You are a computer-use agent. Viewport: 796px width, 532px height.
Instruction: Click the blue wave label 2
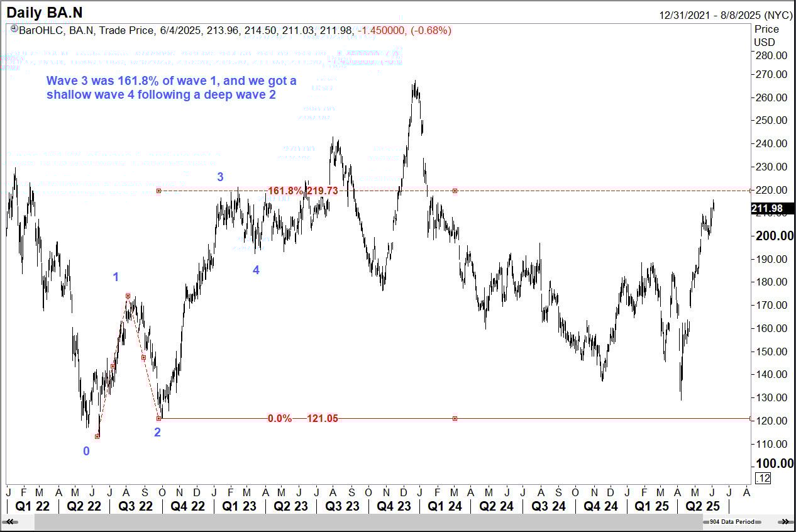click(158, 432)
